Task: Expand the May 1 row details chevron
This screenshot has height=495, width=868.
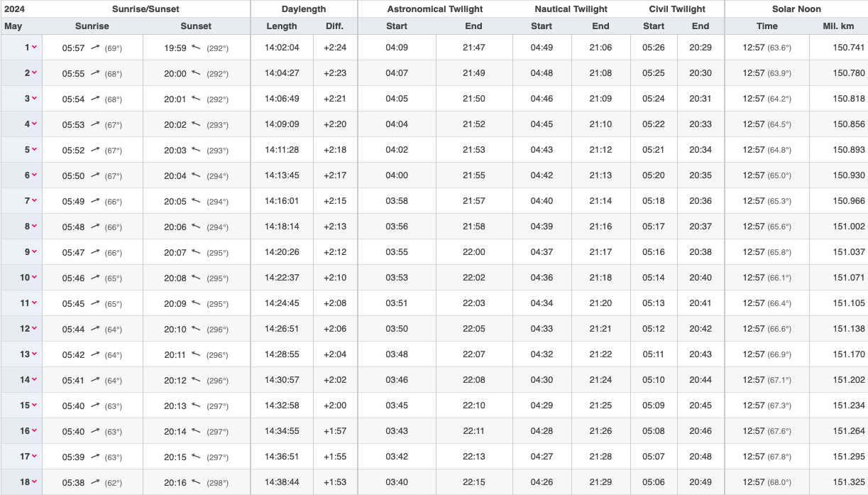Action: pyautogui.click(x=34, y=48)
